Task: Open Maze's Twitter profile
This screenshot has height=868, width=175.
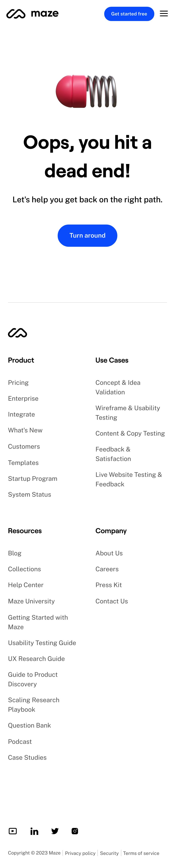Action: tap(55, 831)
